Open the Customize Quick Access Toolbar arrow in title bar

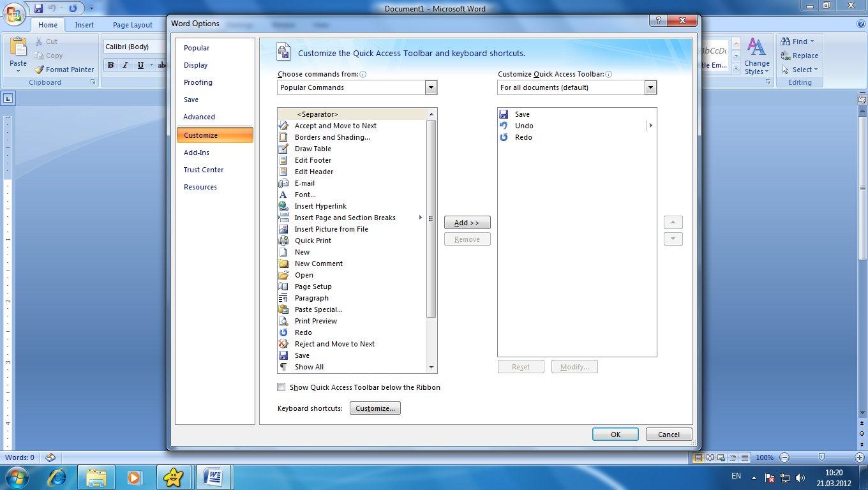coord(91,8)
